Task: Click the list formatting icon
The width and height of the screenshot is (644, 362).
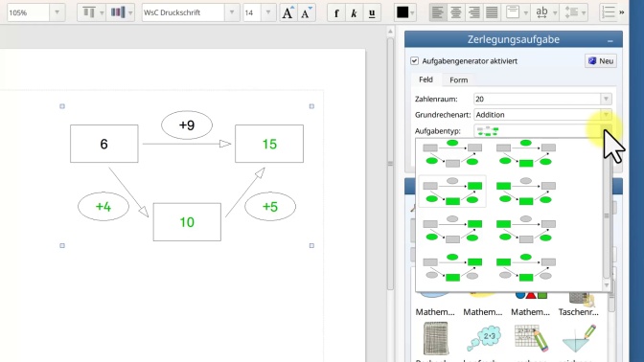Action: 608,12
